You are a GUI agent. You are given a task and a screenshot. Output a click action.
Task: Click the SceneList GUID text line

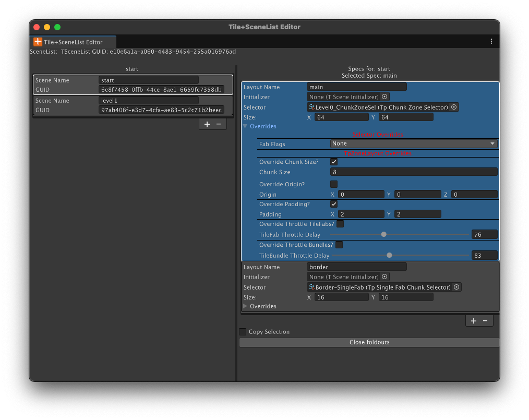pos(133,52)
